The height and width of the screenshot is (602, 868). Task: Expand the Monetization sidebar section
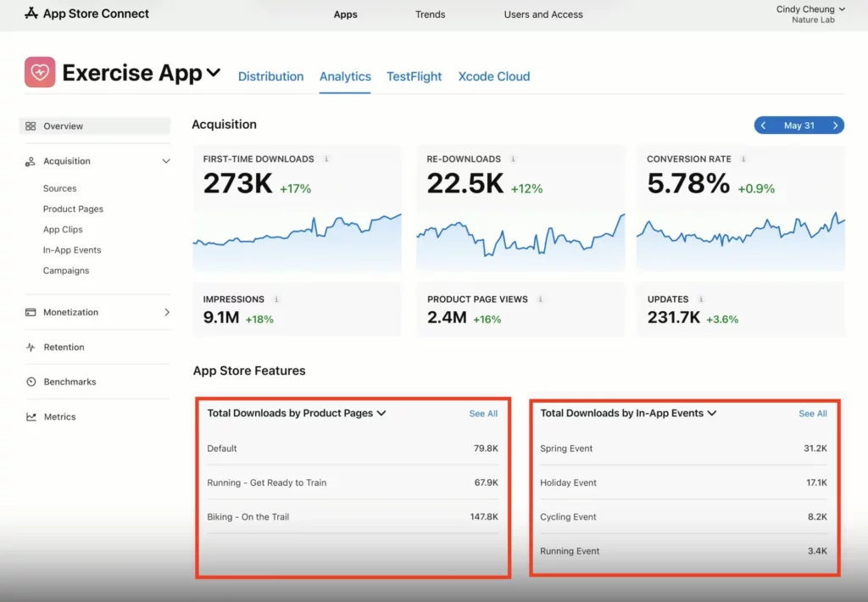(166, 312)
